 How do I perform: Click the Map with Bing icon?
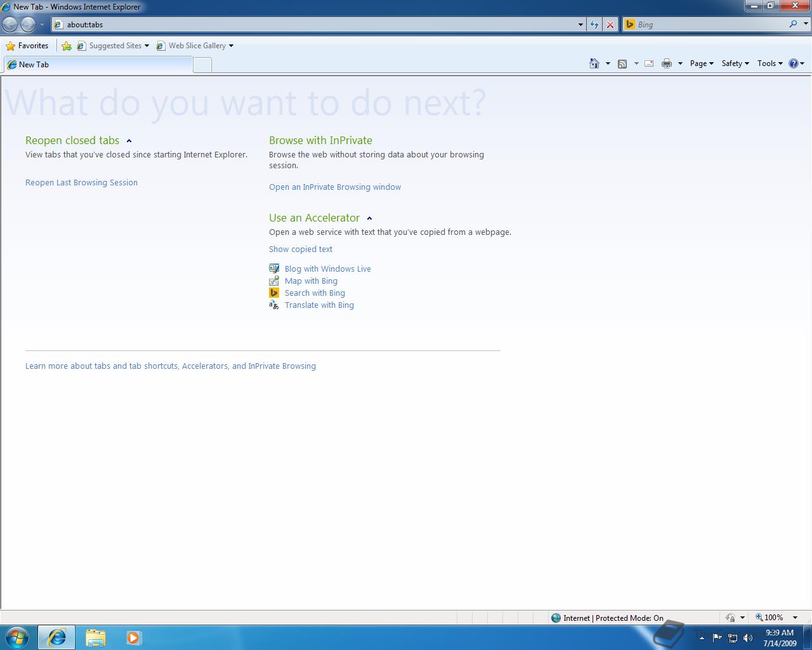274,281
